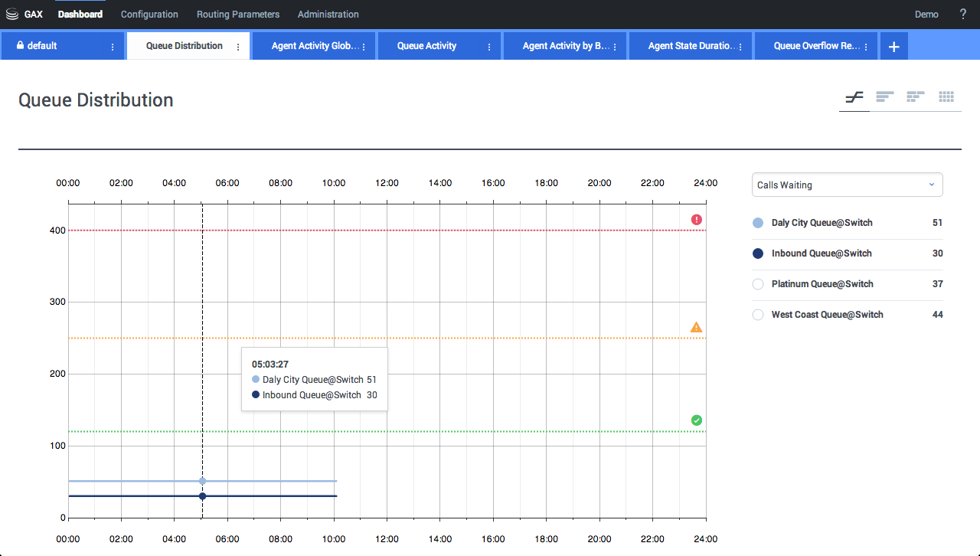Click the Inbound Queue@Switch legend color dot
980x556 pixels.
(x=757, y=253)
